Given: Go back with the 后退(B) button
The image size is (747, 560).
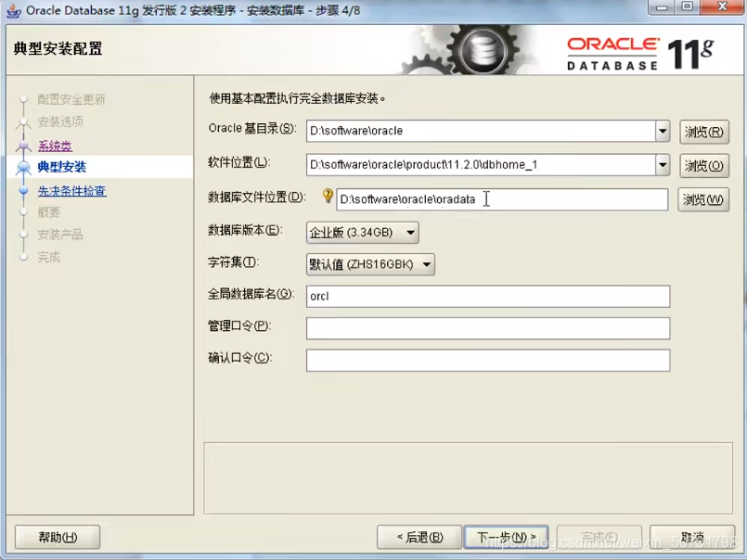Looking at the screenshot, I should [419, 537].
